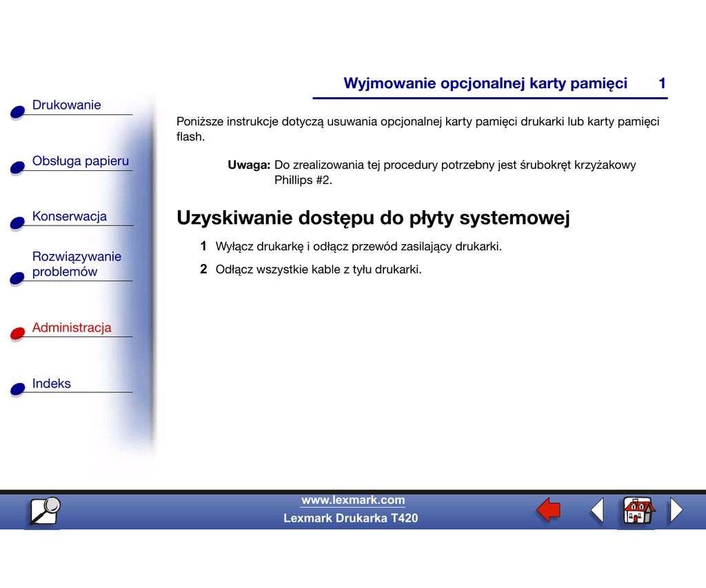Viewport: 706px width, 588px height.
Task: Open the Drukowanie section link
Action: coord(66,105)
